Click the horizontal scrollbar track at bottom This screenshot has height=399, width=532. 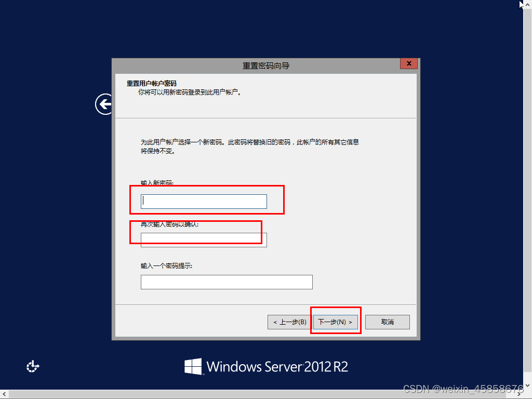click(x=261, y=394)
